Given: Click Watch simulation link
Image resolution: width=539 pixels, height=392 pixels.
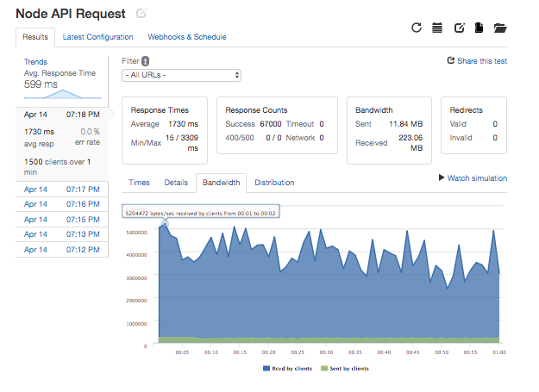Looking at the screenshot, I should point(477,178).
